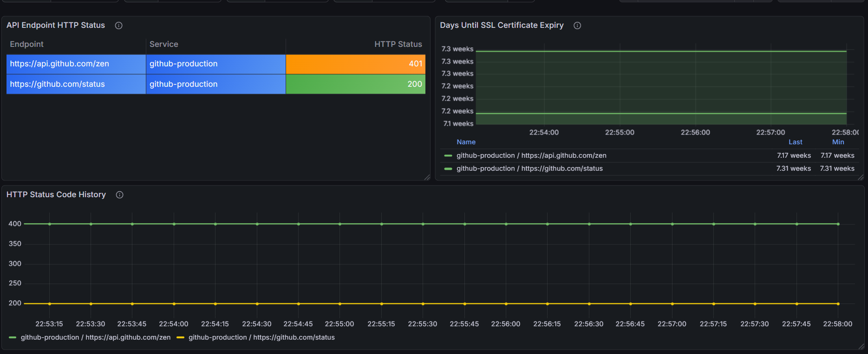Click resize handle of SSL Certificate Expiry panel
Image resolution: width=868 pixels, height=354 pixels.
click(861, 177)
